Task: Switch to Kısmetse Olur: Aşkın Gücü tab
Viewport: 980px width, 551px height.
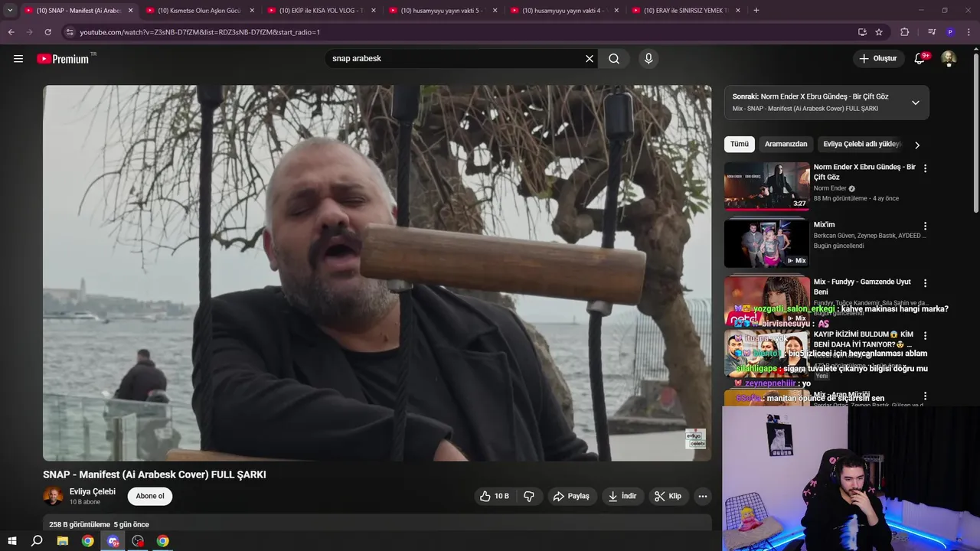Action: click(199, 11)
